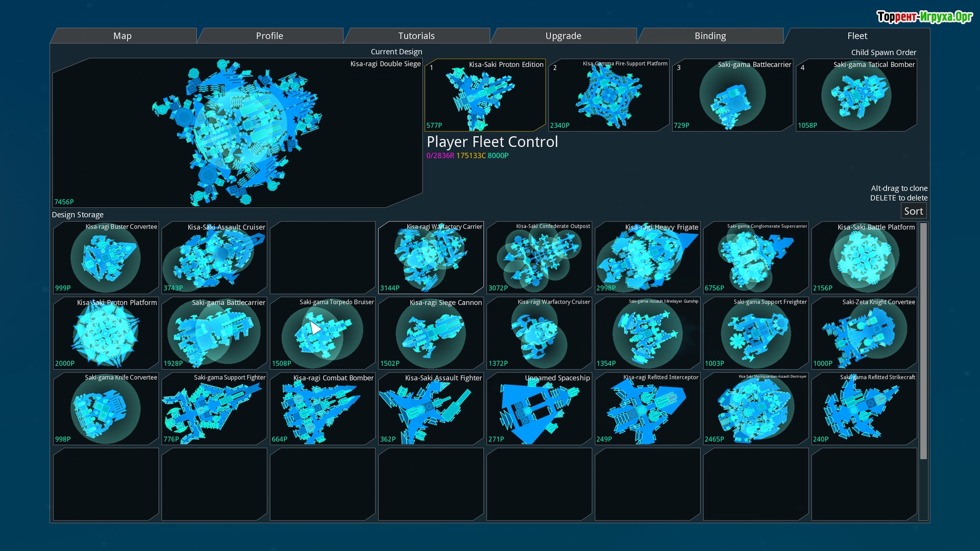Screen dimensions: 980x551
Task: Select the Saki-Zeta Knight Corvertee ship
Action: [x=864, y=333]
